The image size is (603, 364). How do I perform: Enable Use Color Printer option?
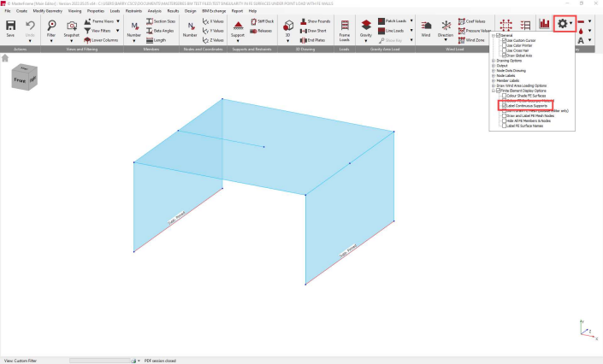504,45
